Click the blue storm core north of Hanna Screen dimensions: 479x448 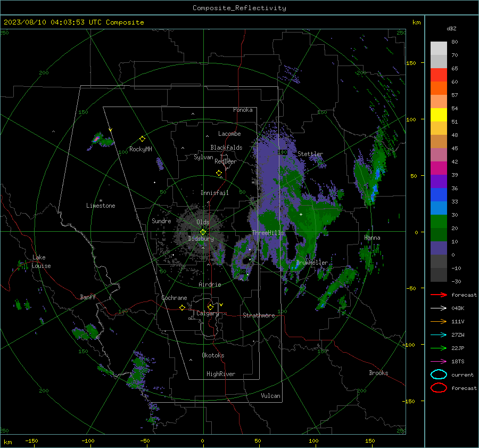(378, 174)
